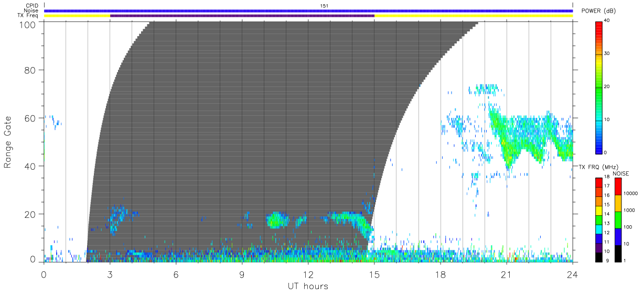Click the "24" tick on the UT hours axis

573,274
